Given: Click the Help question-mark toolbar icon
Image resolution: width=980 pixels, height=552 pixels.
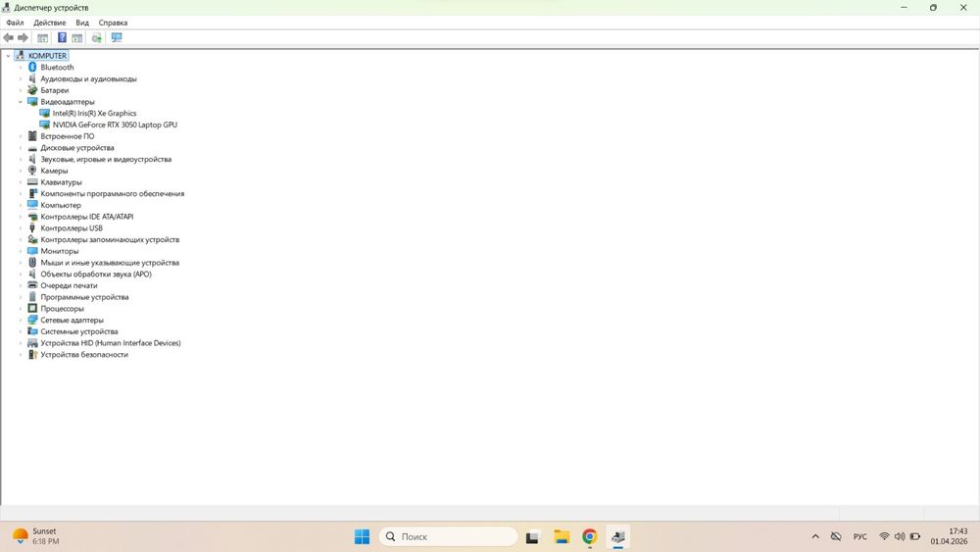Looking at the screenshot, I should point(62,38).
